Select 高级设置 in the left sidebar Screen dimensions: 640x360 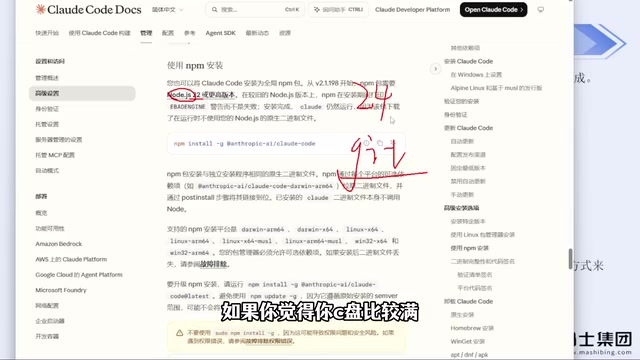click(x=82, y=93)
